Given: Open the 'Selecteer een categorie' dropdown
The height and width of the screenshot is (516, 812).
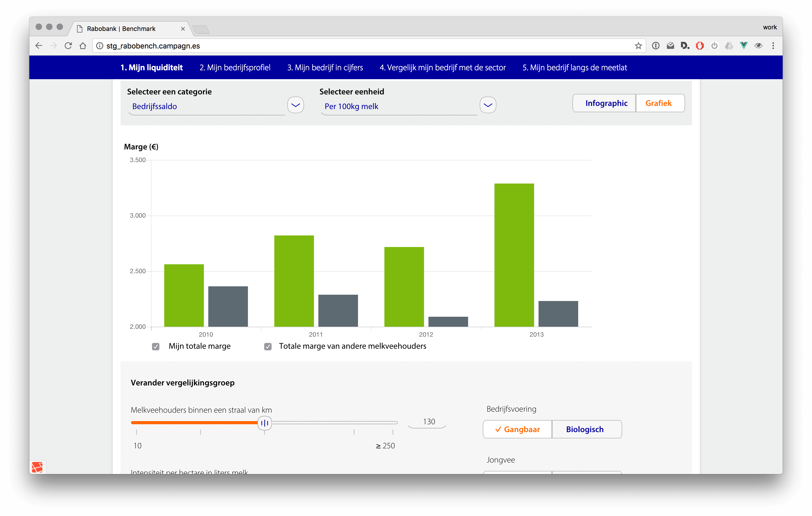Looking at the screenshot, I should pos(295,105).
